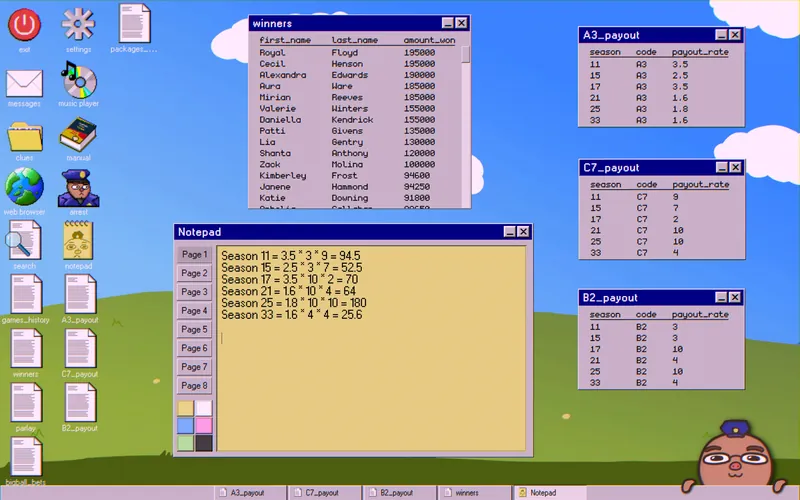Image resolution: width=800 pixels, height=500 pixels.
Task: Open the settings gear icon
Action: click(78, 24)
